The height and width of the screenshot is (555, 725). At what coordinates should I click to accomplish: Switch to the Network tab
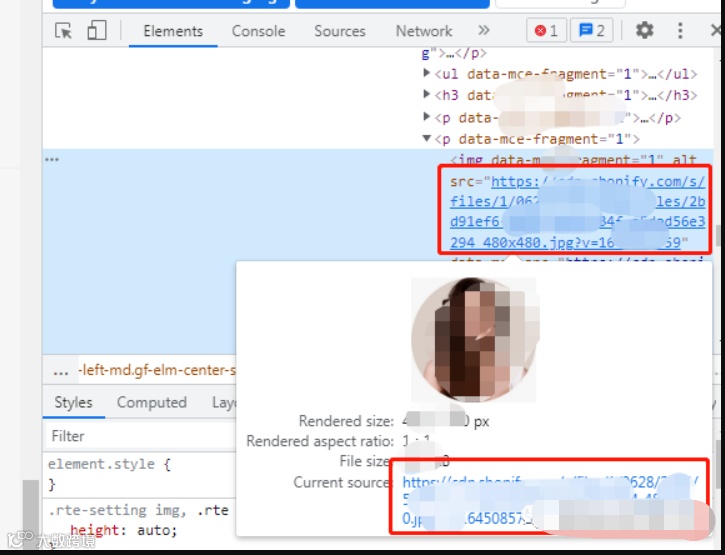424,31
